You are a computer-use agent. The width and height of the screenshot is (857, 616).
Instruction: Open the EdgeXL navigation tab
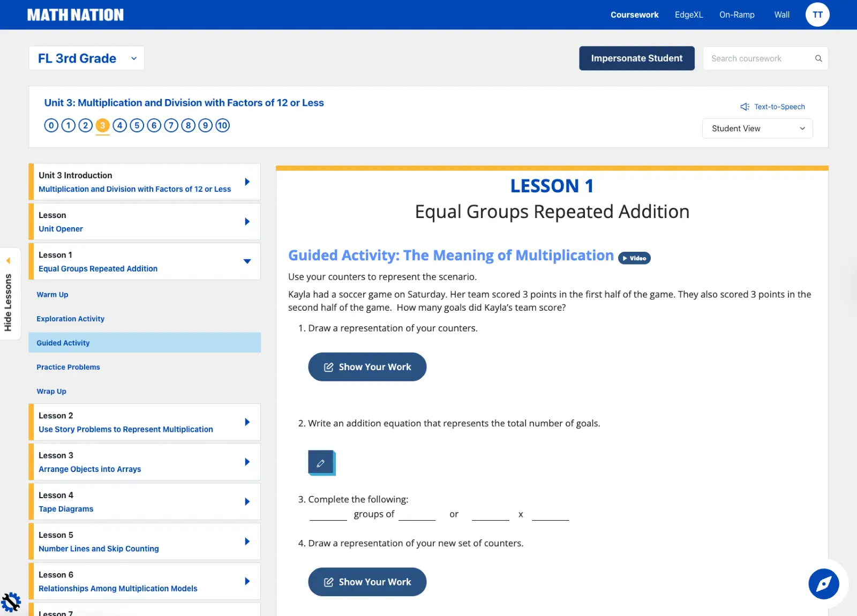(x=688, y=15)
